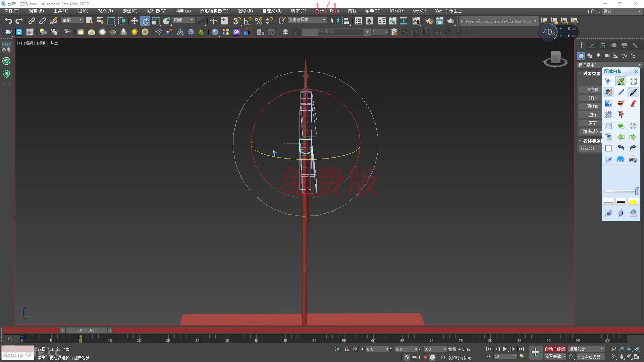644x362 pixels.
Task: Toggle Spinner Snap
Action: pyautogui.click(x=269, y=21)
